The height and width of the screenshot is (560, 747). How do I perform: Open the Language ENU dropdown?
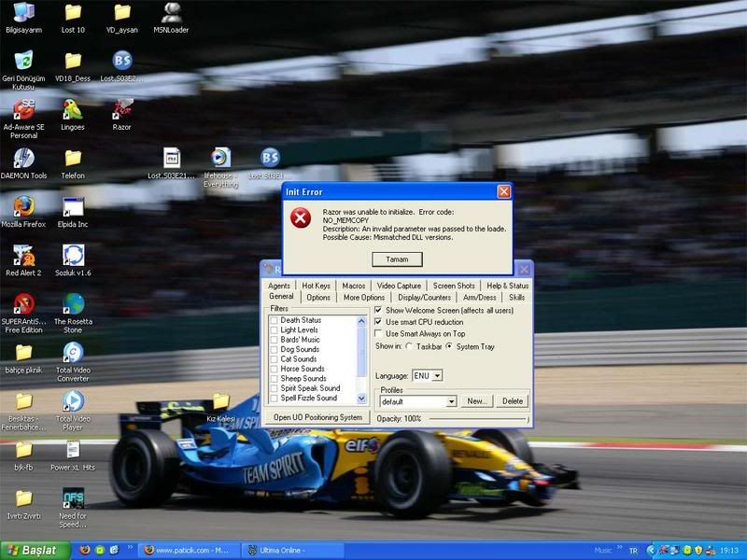437,376
